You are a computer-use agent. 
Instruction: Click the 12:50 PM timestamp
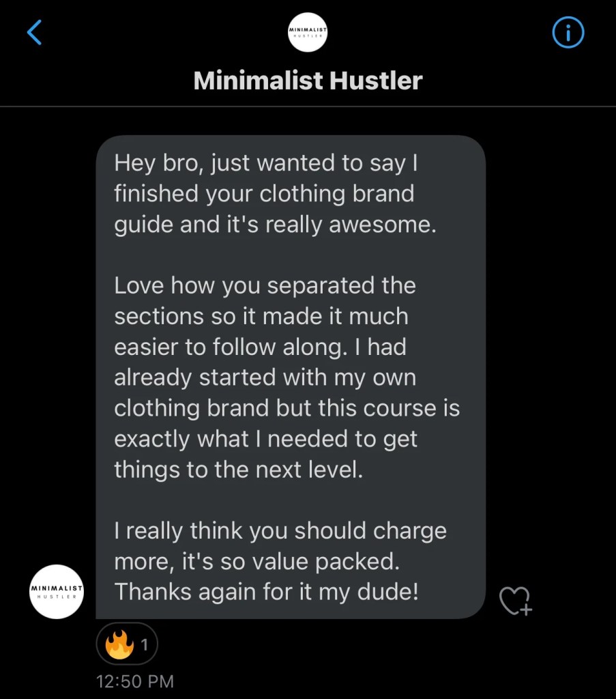[135, 681]
